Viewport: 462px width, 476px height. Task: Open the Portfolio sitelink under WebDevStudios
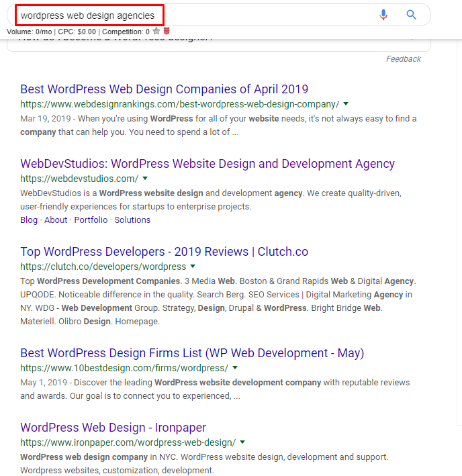click(x=91, y=220)
